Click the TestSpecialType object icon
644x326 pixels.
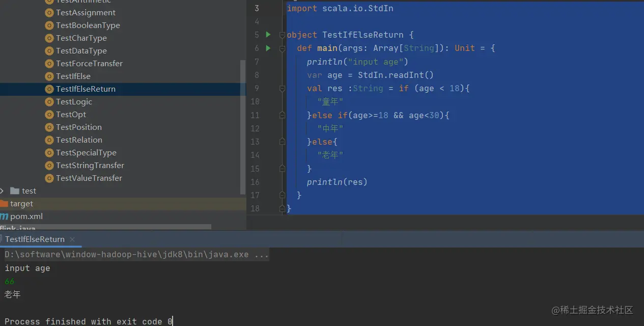(x=49, y=153)
